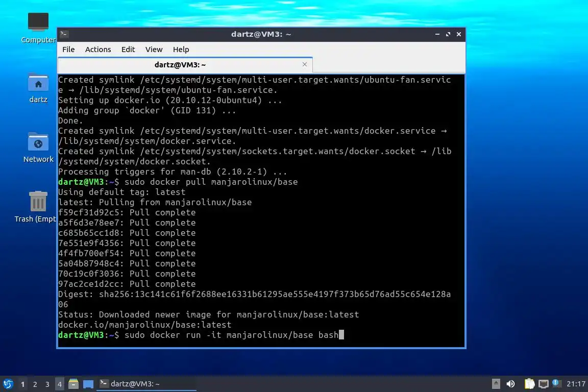Click 'latest: Pulling from manjarolinux/base' line
588x392 pixels.
point(155,202)
